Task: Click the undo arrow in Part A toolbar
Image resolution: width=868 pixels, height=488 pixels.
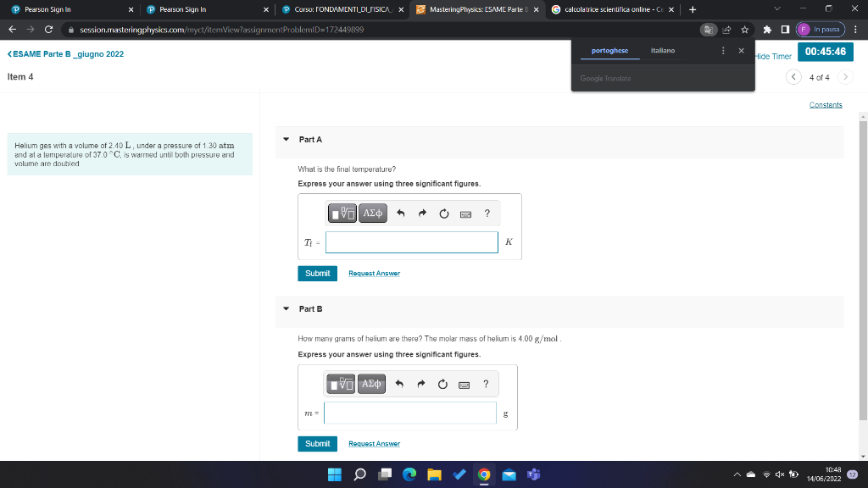Action: click(x=400, y=213)
